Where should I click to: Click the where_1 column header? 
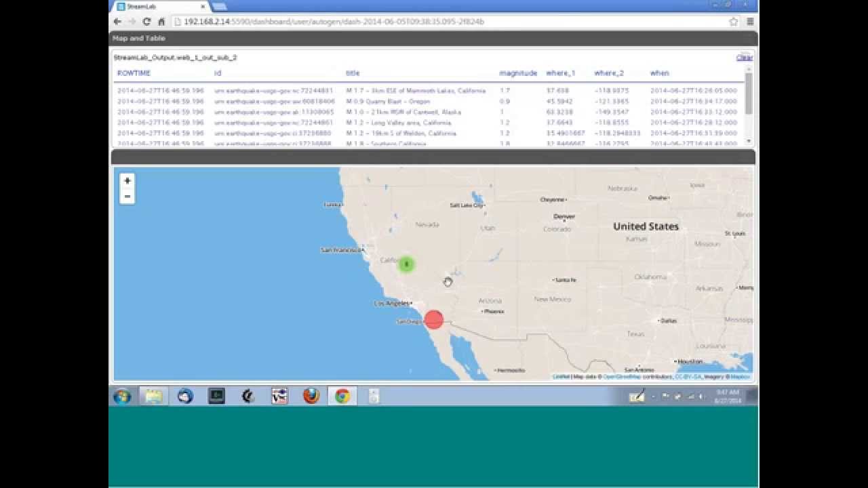561,73
